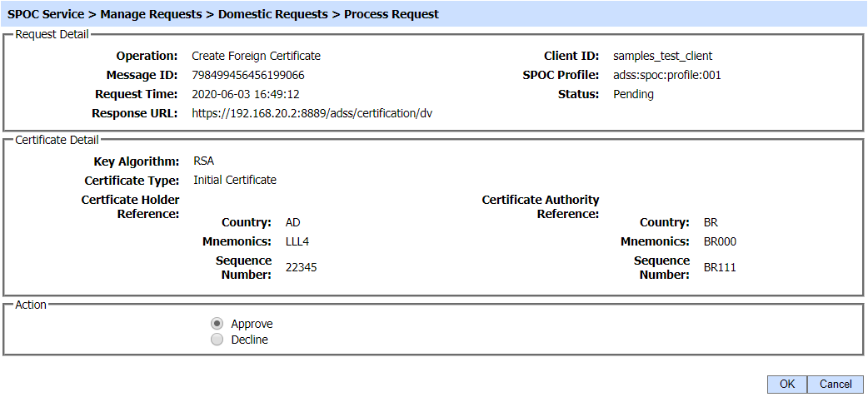This screenshot has height=402, width=868.
Task: Click the adss:spoc:profile:001 SPOC Profile value
Action: pos(666,75)
